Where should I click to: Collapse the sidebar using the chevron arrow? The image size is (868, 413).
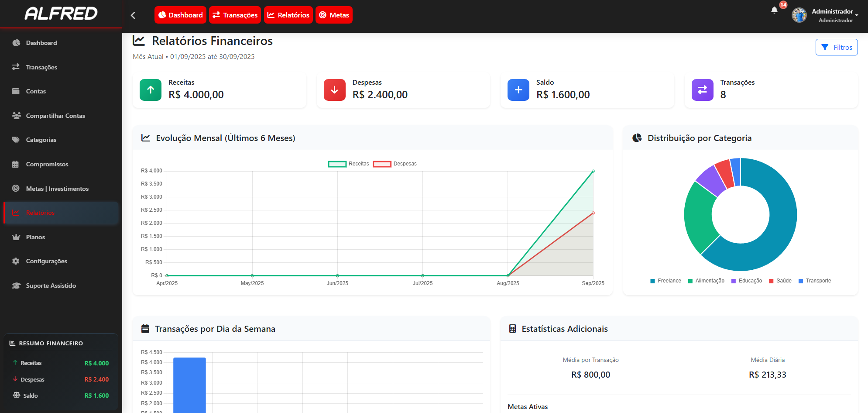point(133,14)
